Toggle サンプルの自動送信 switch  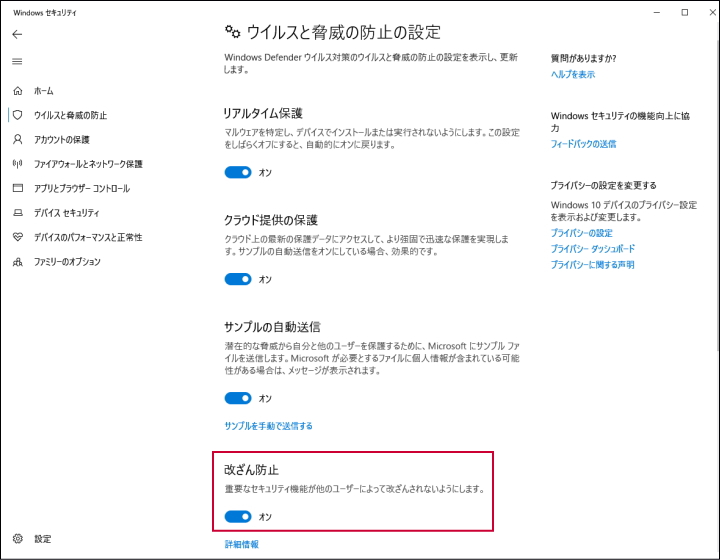[x=238, y=398]
